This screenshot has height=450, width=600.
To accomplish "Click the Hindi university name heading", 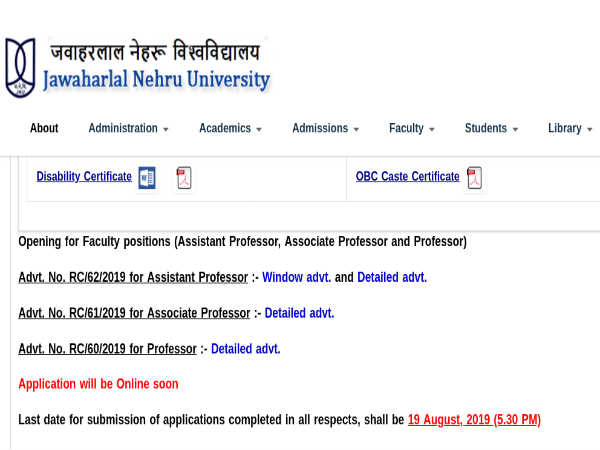I will 155,51.
